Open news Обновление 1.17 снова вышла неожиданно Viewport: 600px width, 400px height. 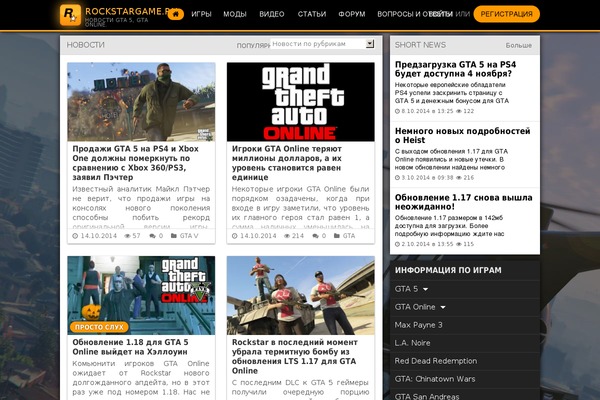click(463, 202)
